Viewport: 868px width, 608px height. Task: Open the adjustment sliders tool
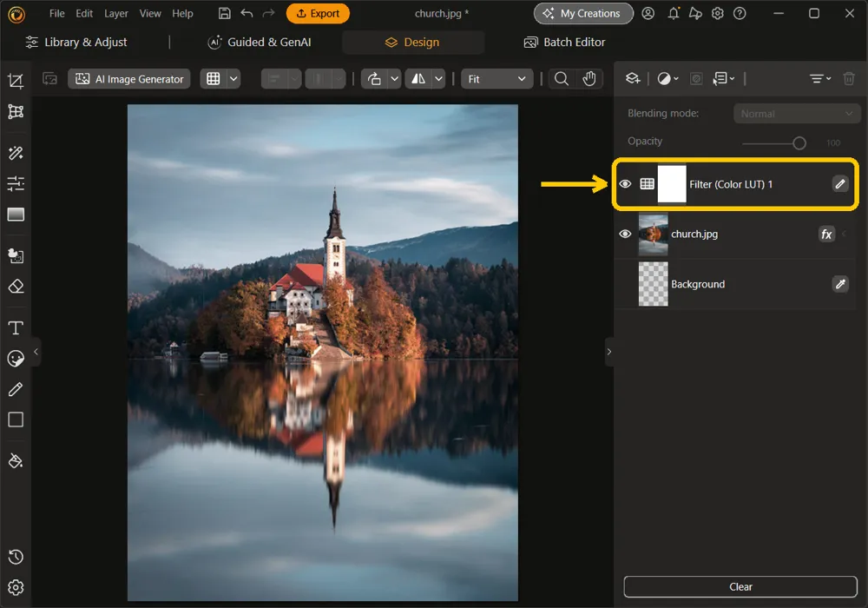[16, 183]
